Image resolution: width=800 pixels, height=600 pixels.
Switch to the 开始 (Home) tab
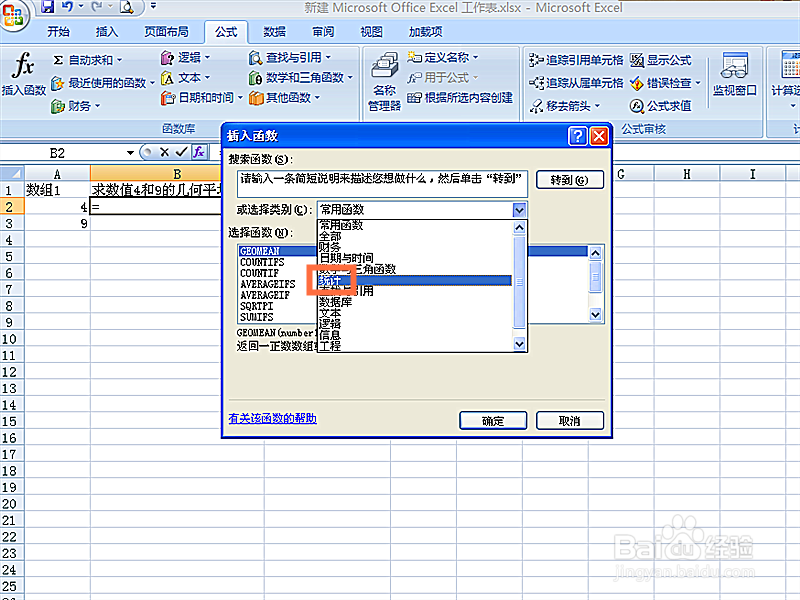point(58,32)
